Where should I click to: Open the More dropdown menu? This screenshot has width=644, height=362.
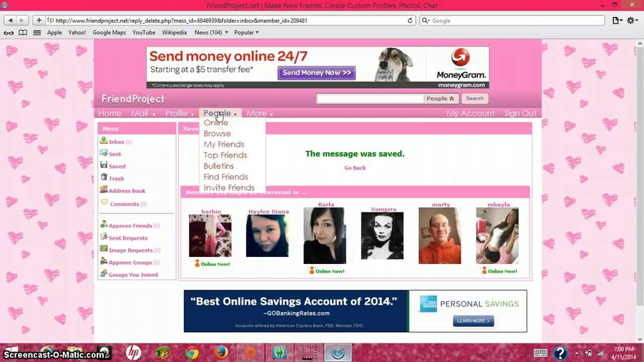click(x=260, y=113)
